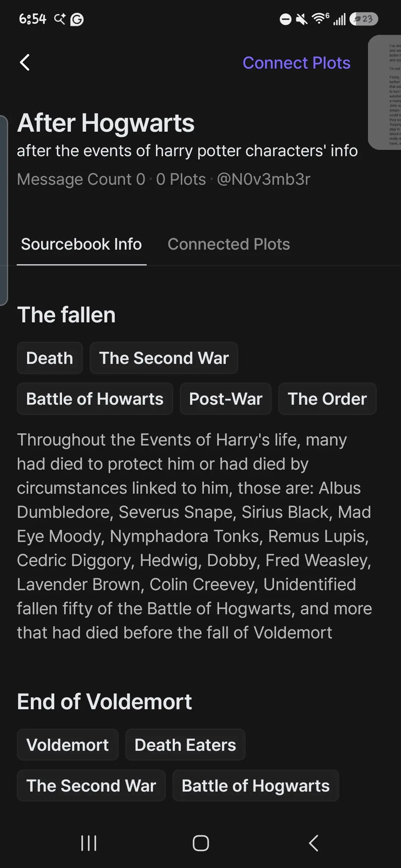The height and width of the screenshot is (868, 401).
Task: Tap the battery indicator showing 23
Action: coord(364,19)
